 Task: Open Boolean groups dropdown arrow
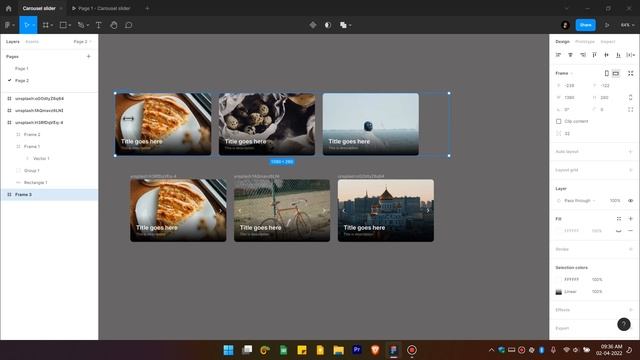pos(350,25)
